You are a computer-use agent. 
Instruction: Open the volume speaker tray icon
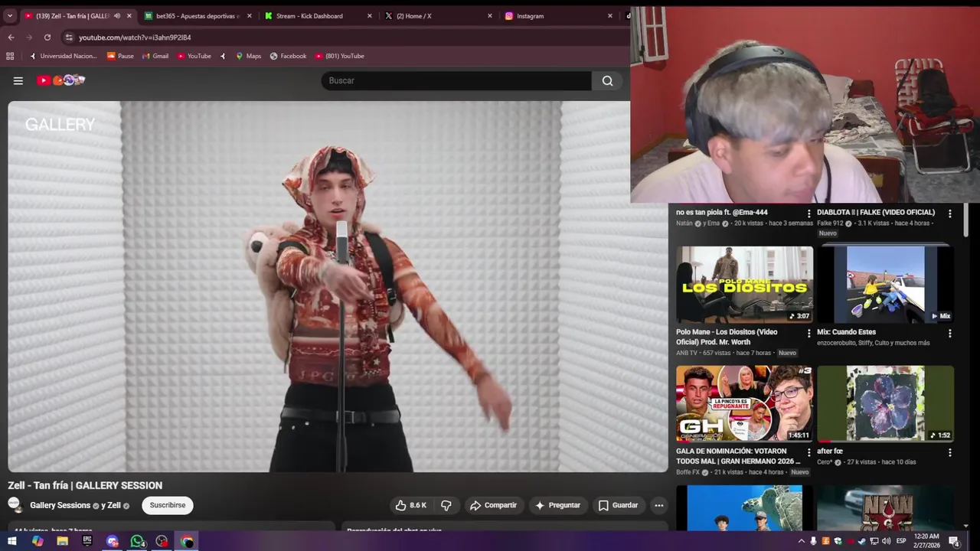[887, 541]
